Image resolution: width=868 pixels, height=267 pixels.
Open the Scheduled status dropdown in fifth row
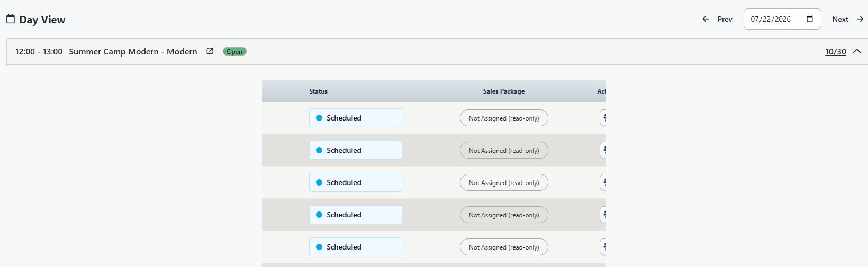pyautogui.click(x=356, y=247)
